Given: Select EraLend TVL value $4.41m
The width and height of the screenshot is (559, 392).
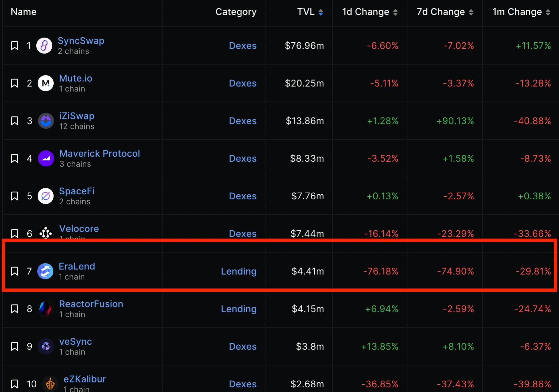Looking at the screenshot, I should pyautogui.click(x=307, y=271).
